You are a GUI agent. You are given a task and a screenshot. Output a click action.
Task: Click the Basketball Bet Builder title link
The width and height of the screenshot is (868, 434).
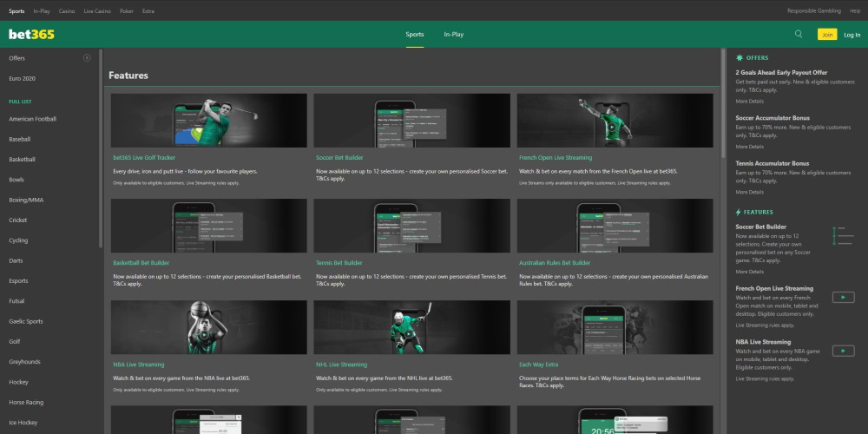coord(141,263)
